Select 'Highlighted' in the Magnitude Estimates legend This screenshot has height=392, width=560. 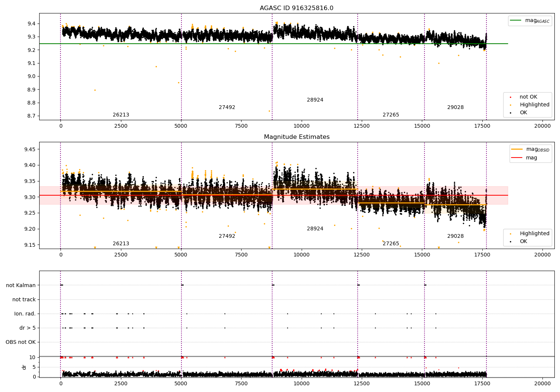point(534,234)
